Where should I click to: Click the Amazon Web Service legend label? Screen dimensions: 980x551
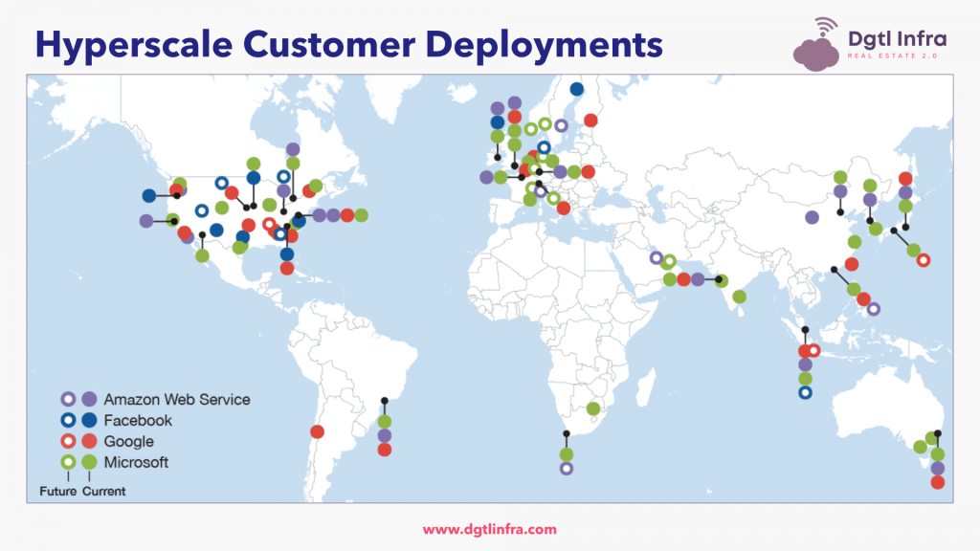[x=177, y=399]
